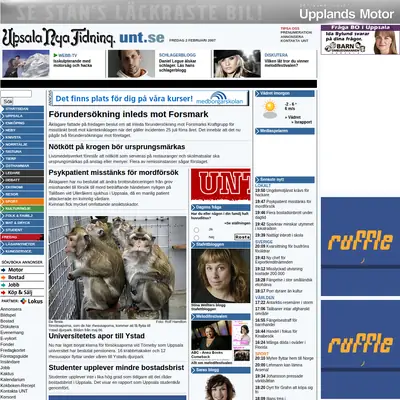
Task: Open Uppsala section in left menu
Action: coord(22,116)
